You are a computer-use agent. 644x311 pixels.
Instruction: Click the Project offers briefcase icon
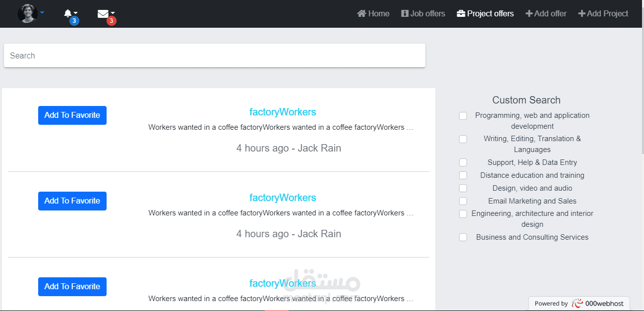pos(461,13)
